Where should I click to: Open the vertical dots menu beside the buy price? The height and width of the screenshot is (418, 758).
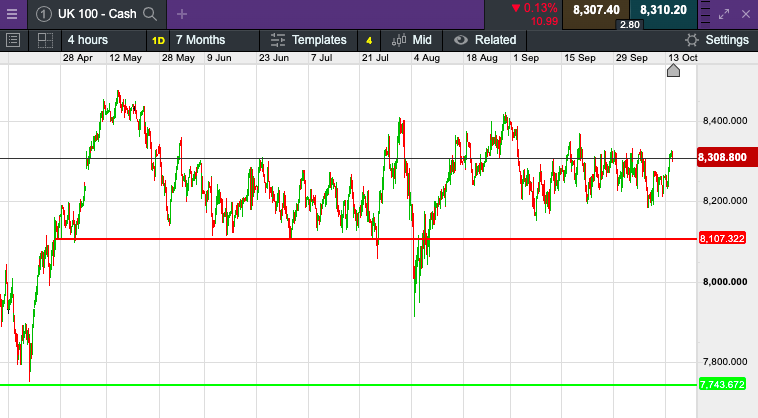[x=705, y=14]
